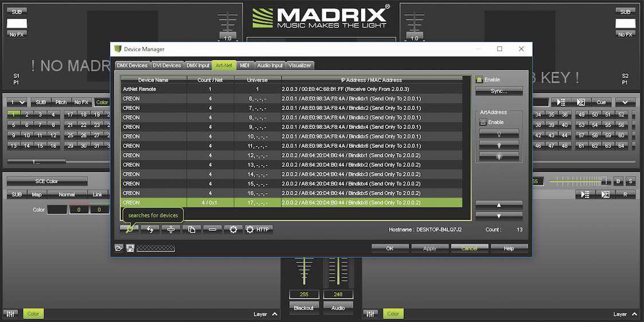The image size is (644, 322).
Task: Open the HTTP configuration gear button
Action: click(x=259, y=230)
